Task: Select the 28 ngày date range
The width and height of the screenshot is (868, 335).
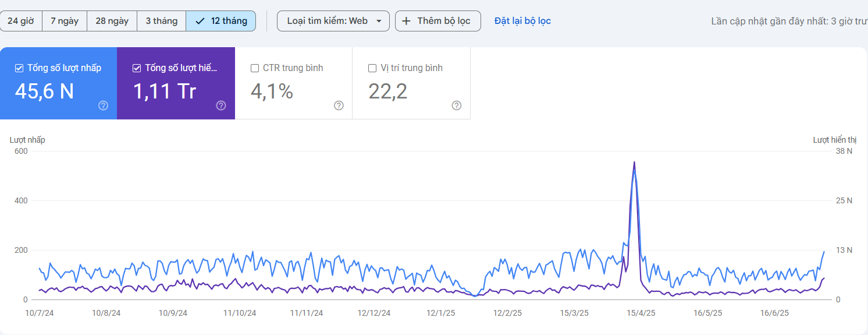Action: 112,21
